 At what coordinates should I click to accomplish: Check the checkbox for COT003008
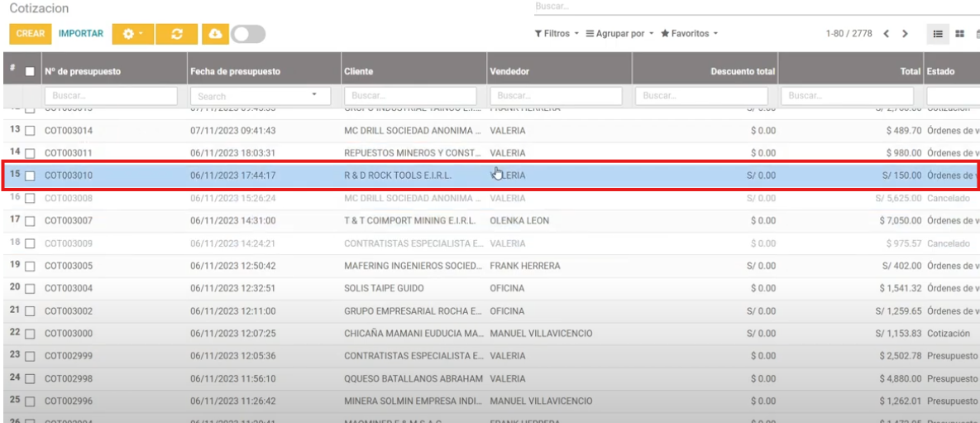pyautogui.click(x=30, y=199)
